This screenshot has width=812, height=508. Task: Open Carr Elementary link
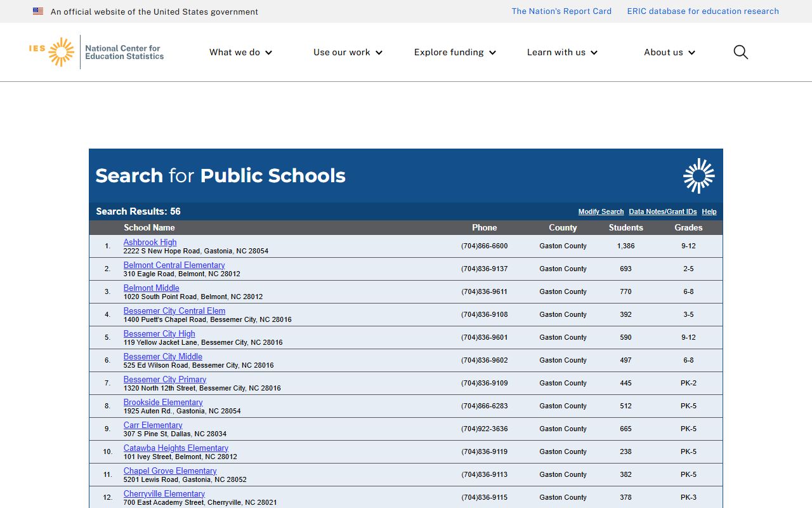153,425
